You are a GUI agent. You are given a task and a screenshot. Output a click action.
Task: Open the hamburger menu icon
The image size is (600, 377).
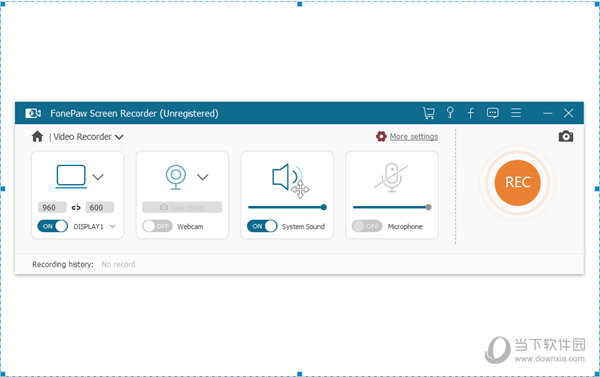click(516, 113)
